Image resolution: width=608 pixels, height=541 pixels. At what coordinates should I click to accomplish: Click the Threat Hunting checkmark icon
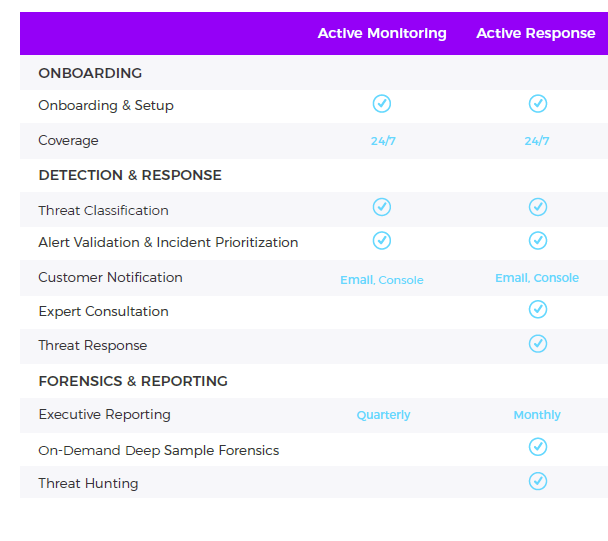pos(538,481)
